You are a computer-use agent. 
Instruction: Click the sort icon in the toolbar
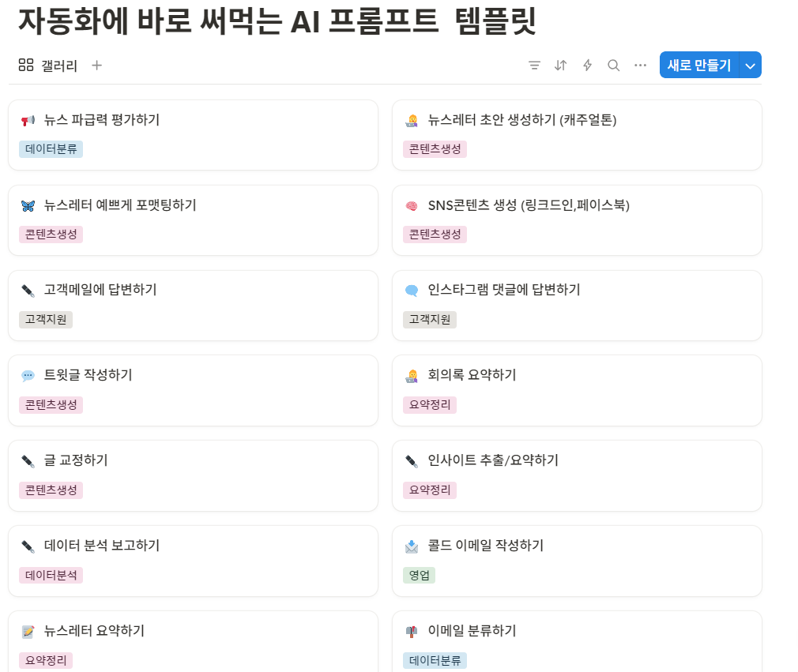point(561,65)
